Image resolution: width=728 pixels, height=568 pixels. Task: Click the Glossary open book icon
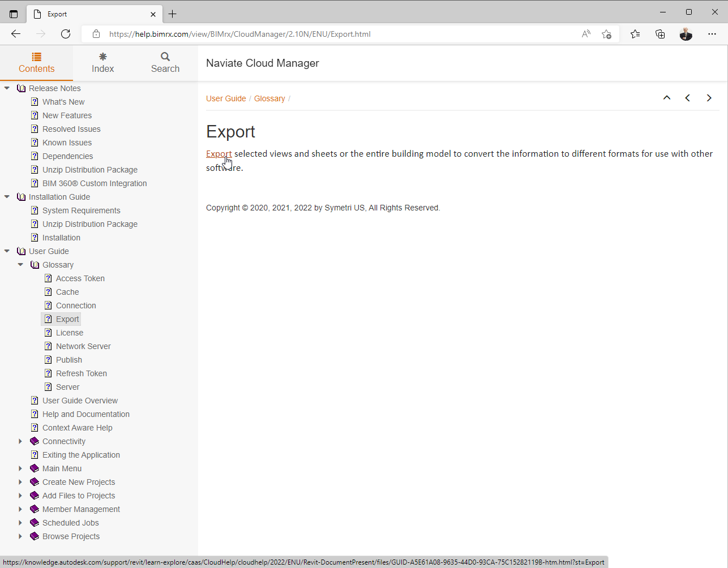pyautogui.click(x=35, y=265)
